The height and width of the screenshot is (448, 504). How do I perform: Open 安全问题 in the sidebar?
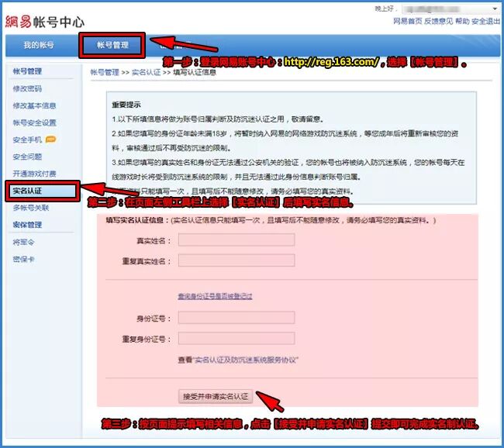coord(27,157)
